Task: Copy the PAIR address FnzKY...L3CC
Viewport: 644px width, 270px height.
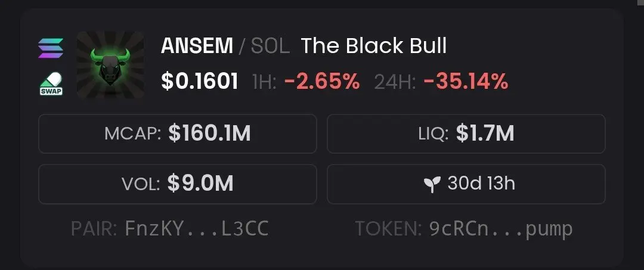Action: pos(197,229)
